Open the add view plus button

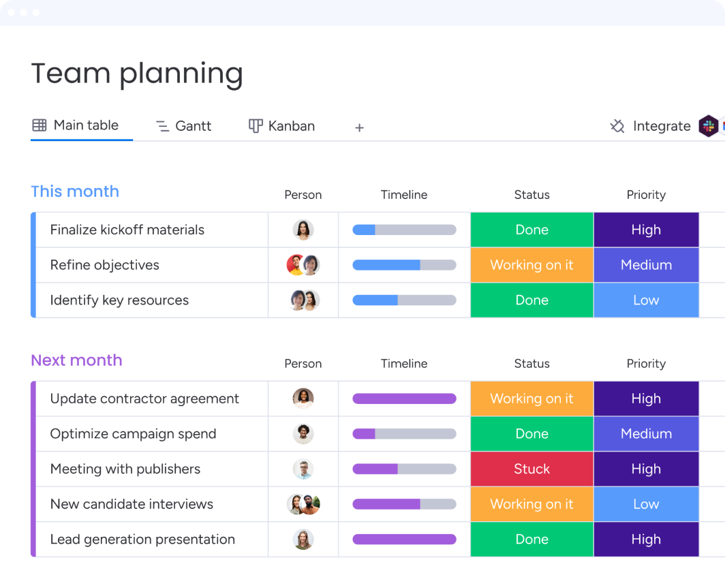coord(359,127)
